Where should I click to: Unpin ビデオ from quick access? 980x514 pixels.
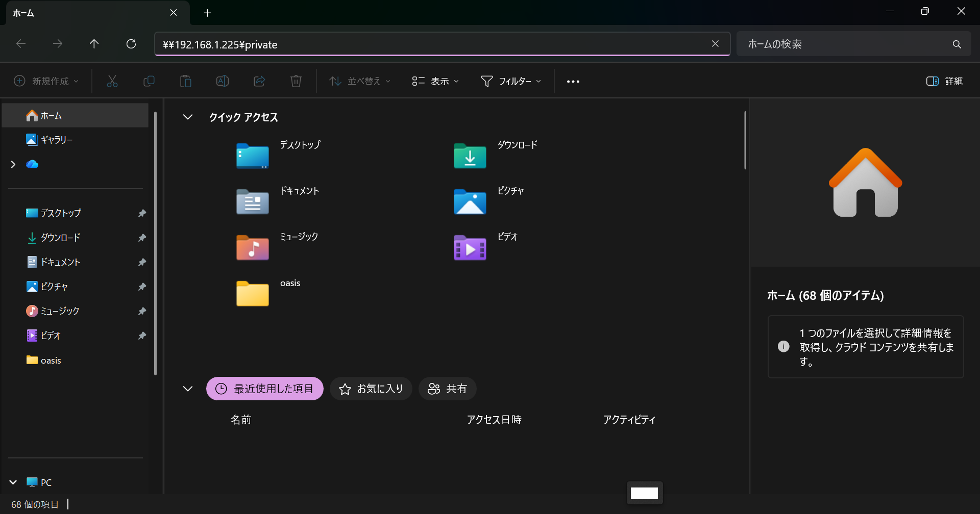(x=142, y=336)
